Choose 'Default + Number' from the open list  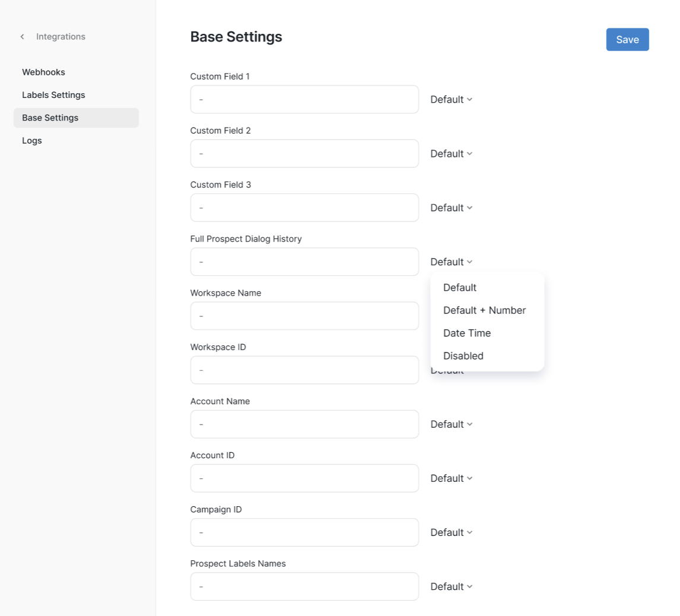click(x=484, y=310)
